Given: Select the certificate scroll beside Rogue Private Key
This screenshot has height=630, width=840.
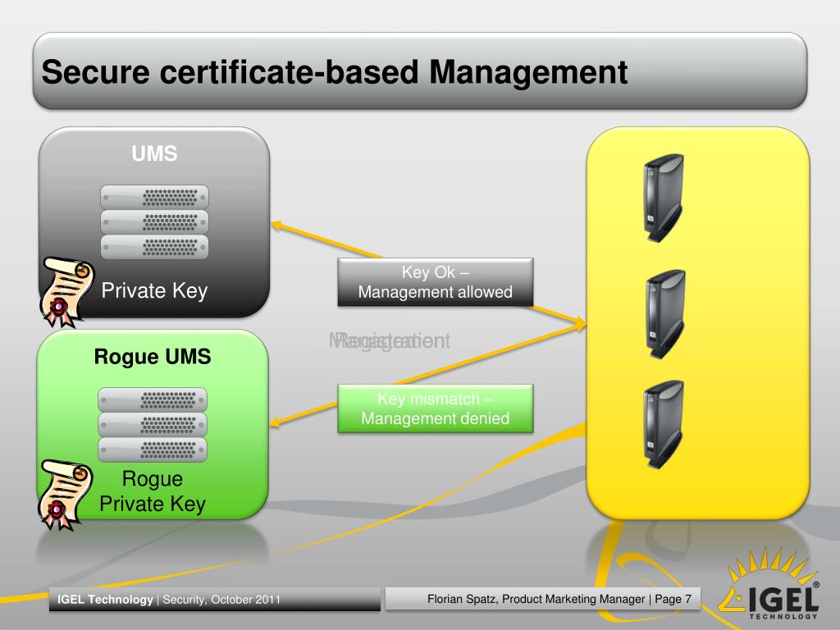Looking at the screenshot, I should [66, 495].
